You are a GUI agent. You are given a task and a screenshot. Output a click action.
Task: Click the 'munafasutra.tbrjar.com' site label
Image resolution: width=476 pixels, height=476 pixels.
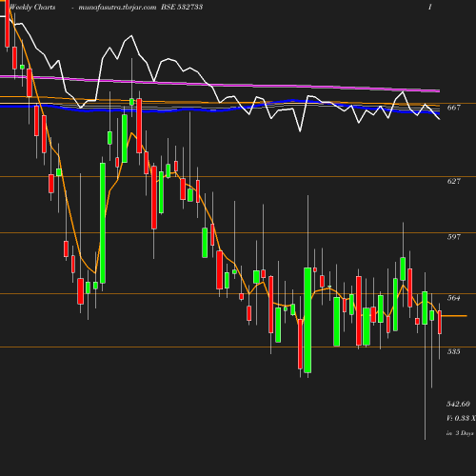pyautogui.click(x=117, y=8)
